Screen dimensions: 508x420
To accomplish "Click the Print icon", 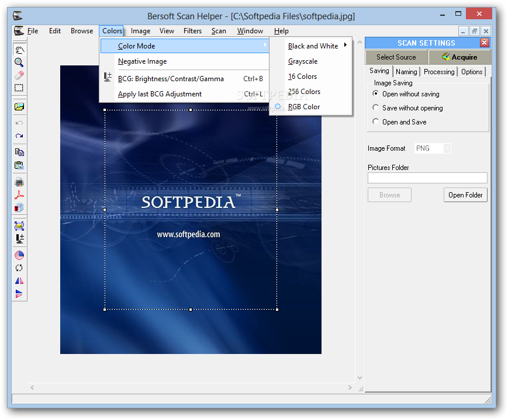I will 19,182.
